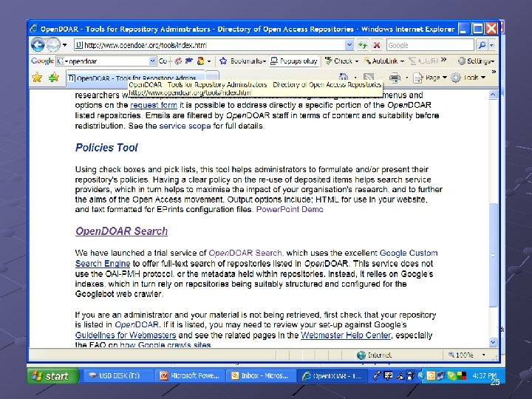Refresh the page with green arrows icon

pyautogui.click(x=363, y=45)
